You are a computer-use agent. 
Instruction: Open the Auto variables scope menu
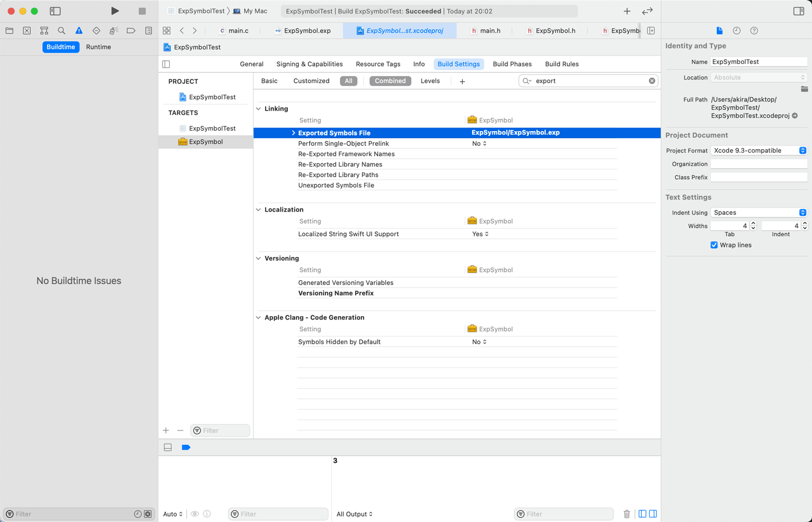(x=173, y=514)
